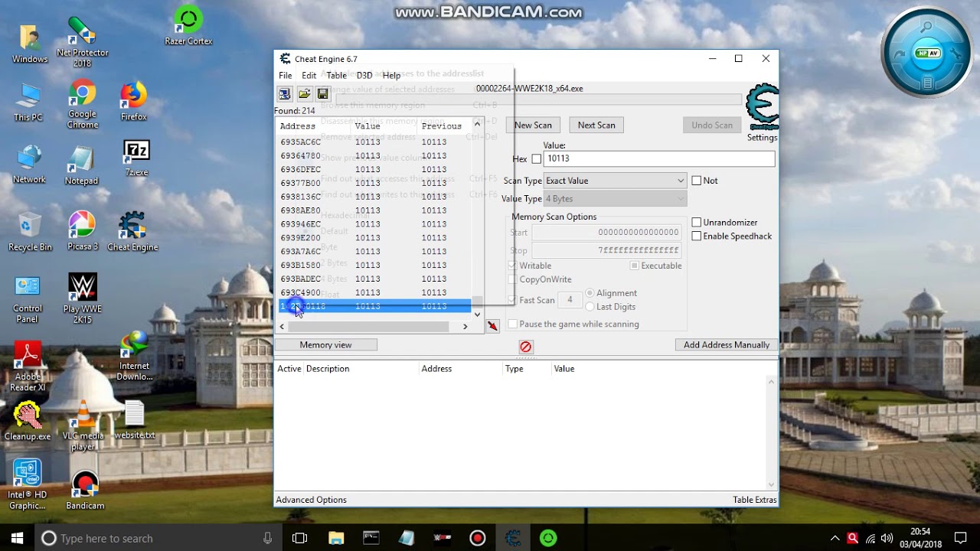Click the Next Scan button
The height and width of the screenshot is (551, 980).
[x=596, y=125]
